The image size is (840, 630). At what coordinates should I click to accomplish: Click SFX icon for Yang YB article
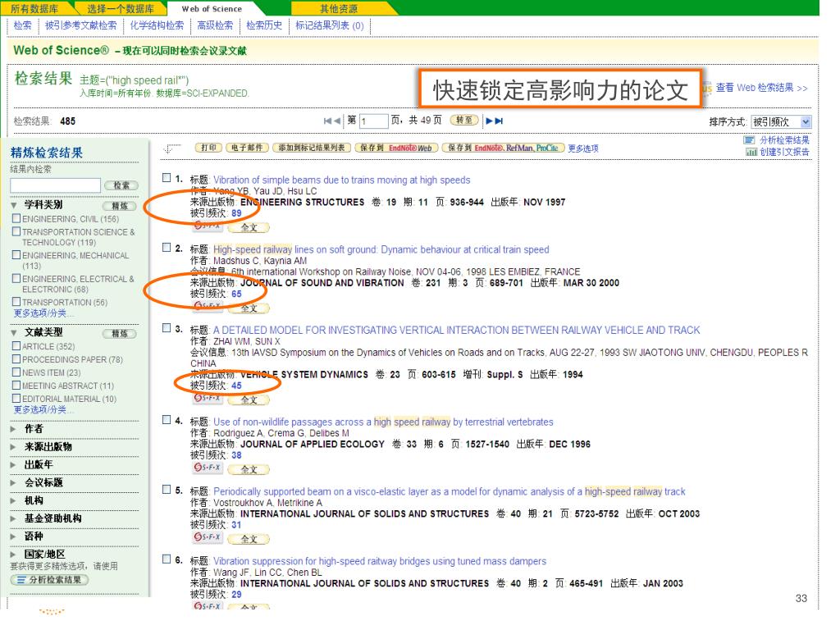pyautogui.click(x=208, y=226)
